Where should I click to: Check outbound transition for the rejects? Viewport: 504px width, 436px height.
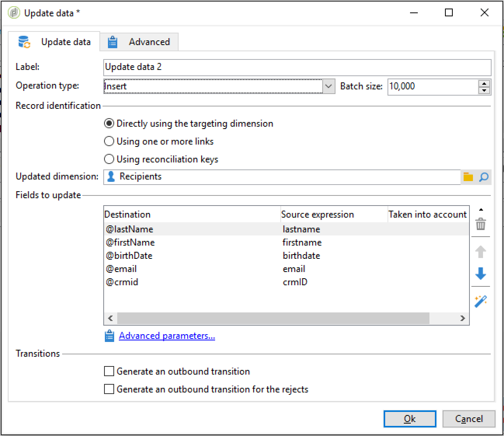[x=109, y=389]
